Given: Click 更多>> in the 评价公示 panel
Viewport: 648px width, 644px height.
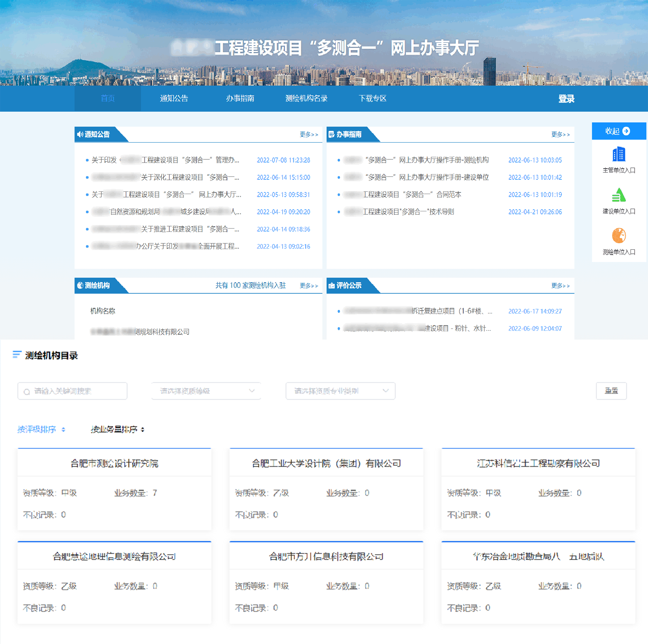Looking at the screenshot, I should [560, 286].
